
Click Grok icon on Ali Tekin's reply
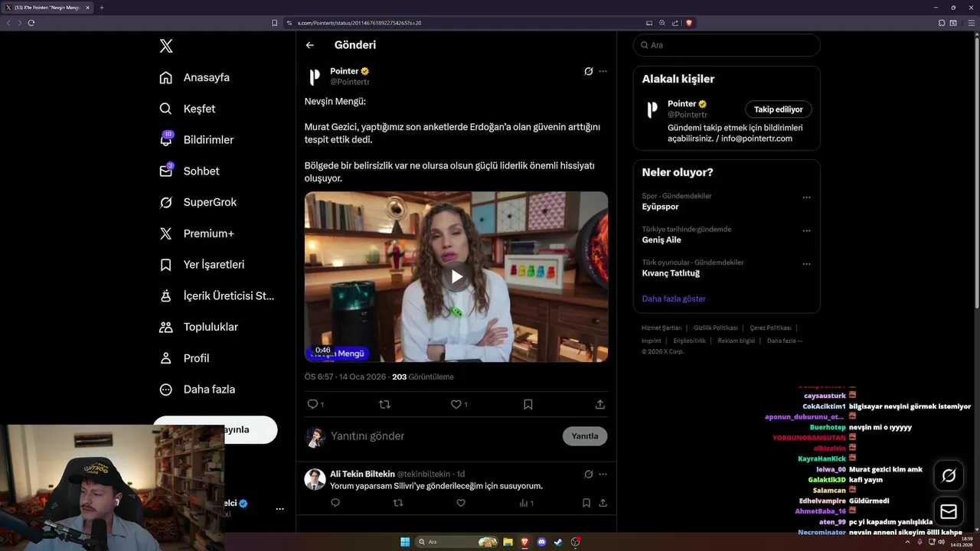click(588, 474)
